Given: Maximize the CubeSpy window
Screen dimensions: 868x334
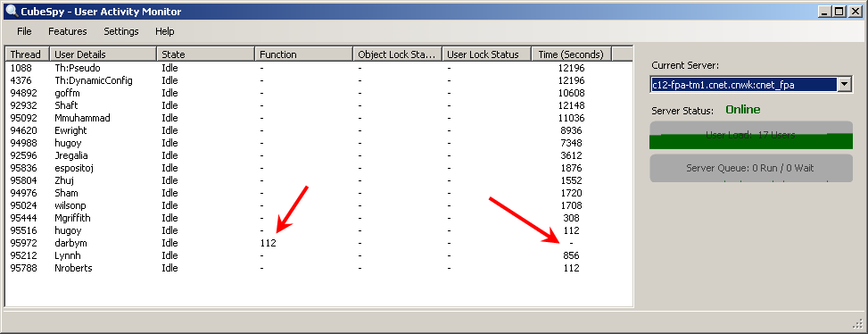Looking at the screenshot, I should click(839, 11).
